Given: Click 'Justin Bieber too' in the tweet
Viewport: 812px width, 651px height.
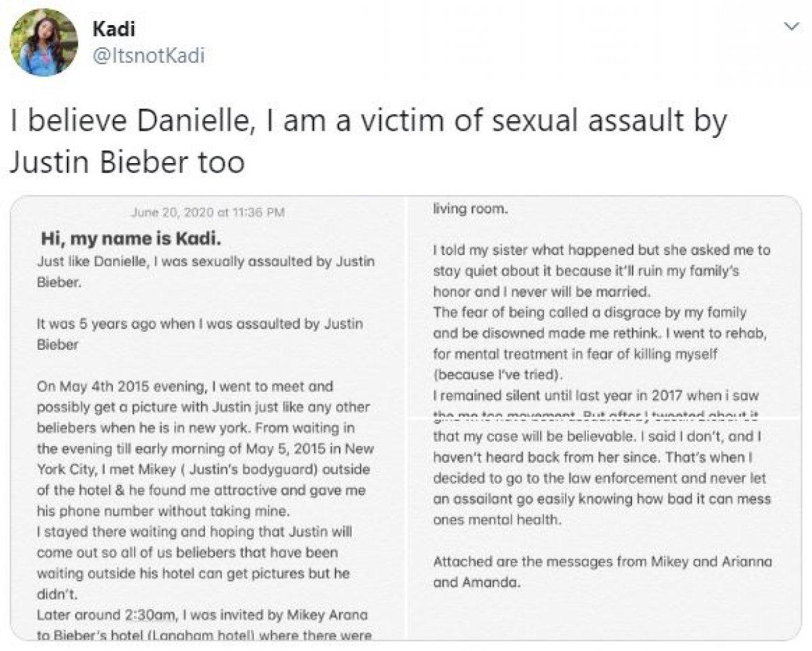Looking at the screenshot, I should point(127,162).
